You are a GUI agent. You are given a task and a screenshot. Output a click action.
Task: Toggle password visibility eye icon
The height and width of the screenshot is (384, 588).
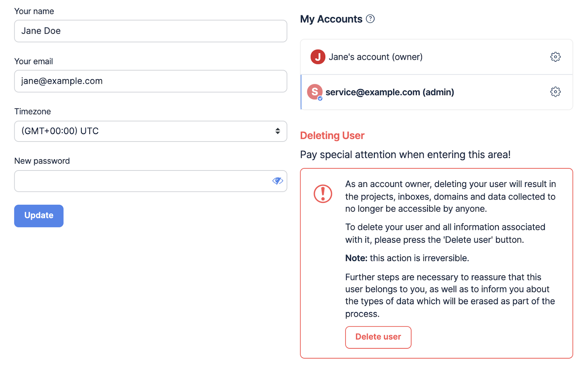pos(277,181)
